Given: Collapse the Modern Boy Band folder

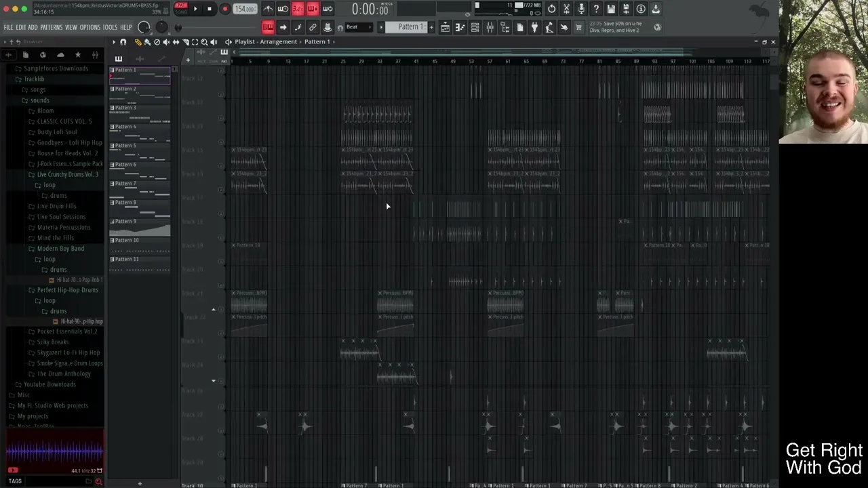Looking at the screenshot, I should [x=60, y=249].
